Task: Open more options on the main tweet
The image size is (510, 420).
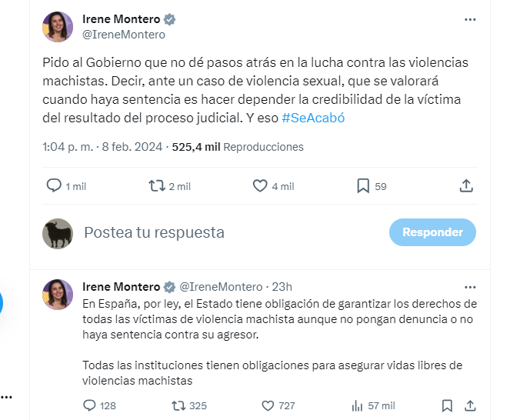Action: pyautogui.click(x=470, y=19)
